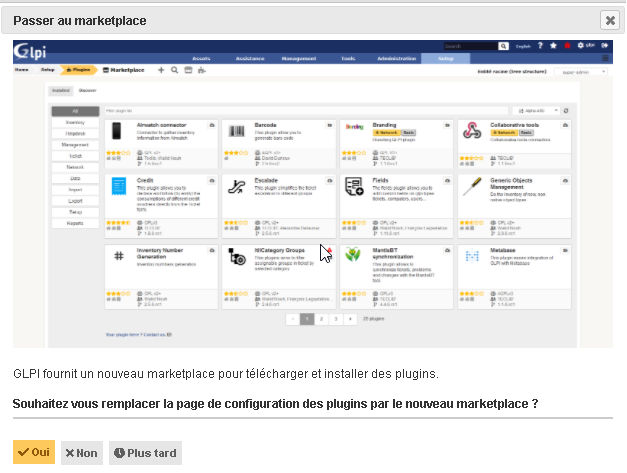Viewport: 627px width, 473px height.
Task: Close the Passer au marketplace dialog
Action: [610, 20]
